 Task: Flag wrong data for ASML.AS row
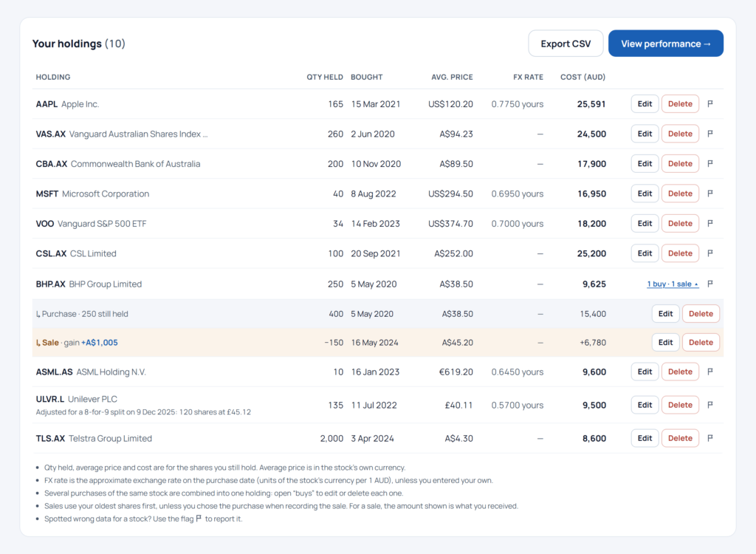710,372
